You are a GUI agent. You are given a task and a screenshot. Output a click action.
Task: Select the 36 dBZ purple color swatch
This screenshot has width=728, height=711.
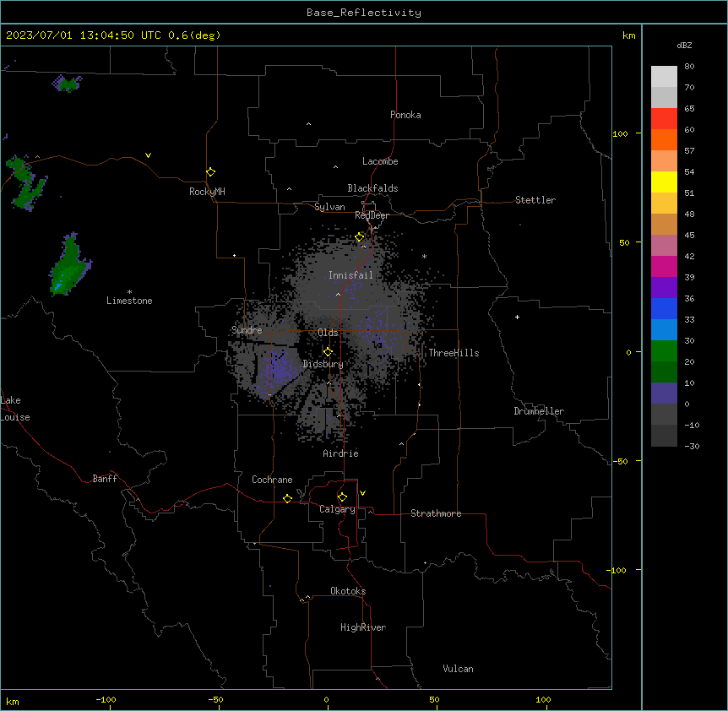(x=664, y=287)
